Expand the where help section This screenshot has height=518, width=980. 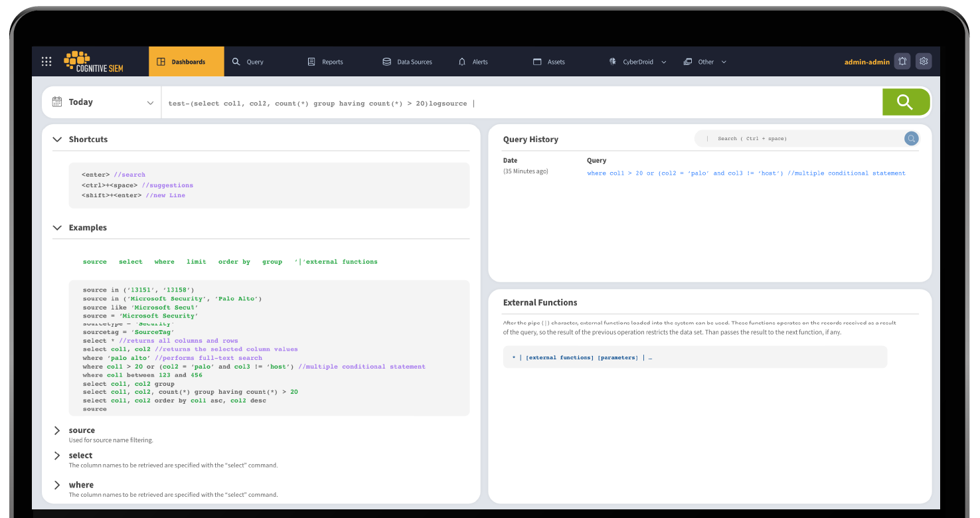click(57, 485)
